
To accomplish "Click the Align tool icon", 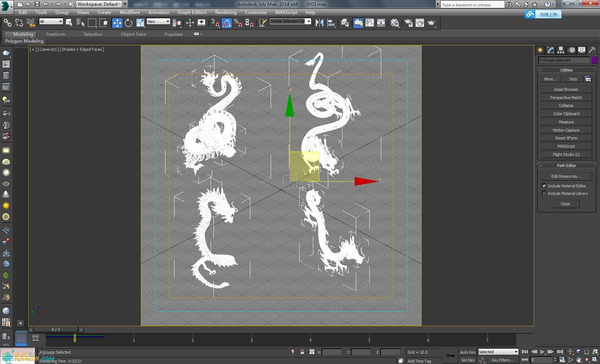I will pyautogui.click(x=331, y=23).
